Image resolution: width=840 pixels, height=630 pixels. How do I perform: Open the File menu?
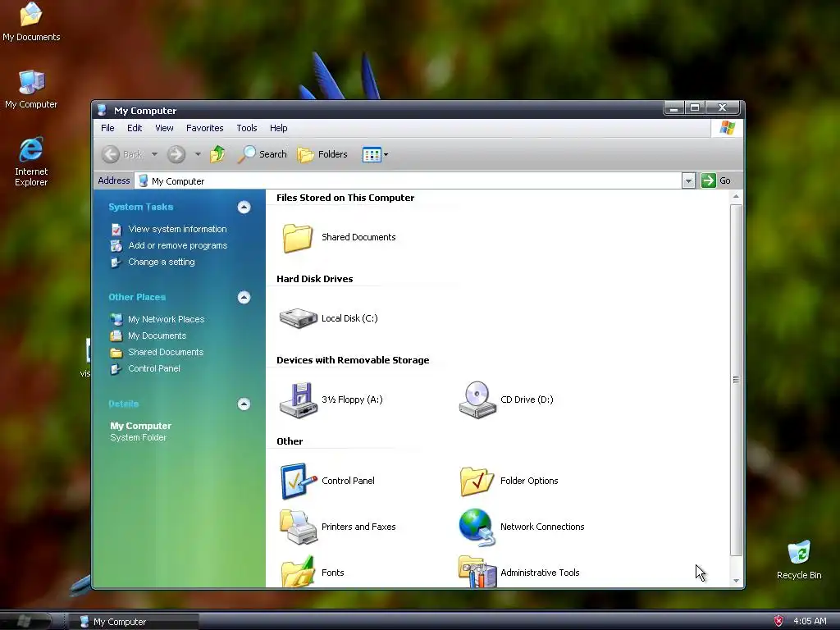click(x=107, y=128)
